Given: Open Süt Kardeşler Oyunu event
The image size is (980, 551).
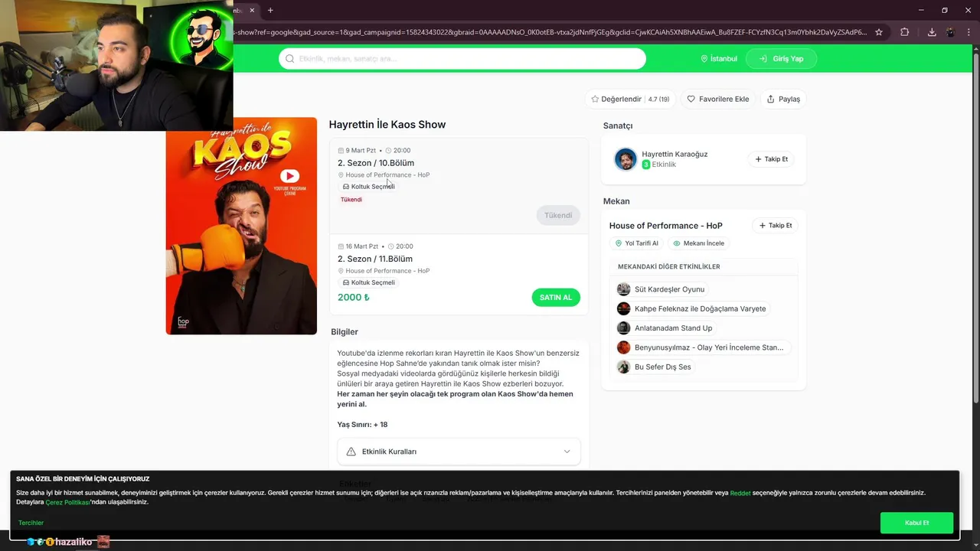Looking at the screenshot, I should [669, 289].
